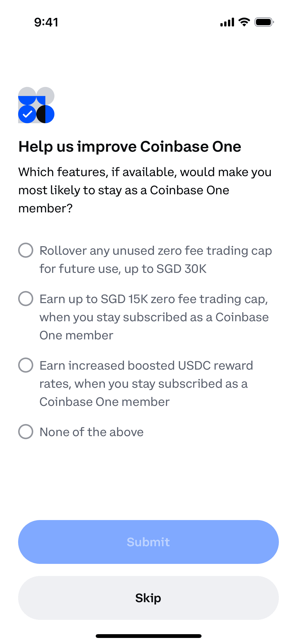Tap the 'Earn up to SGD 15K' option text
297x644 pixels.
154,317
